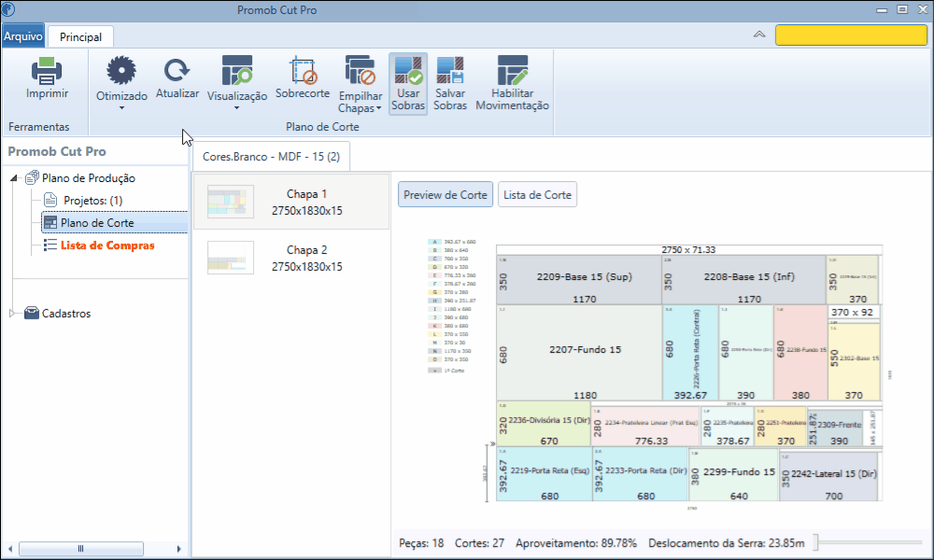Click Deslocamento da Serra: 23.85m text

pos(726,543)
